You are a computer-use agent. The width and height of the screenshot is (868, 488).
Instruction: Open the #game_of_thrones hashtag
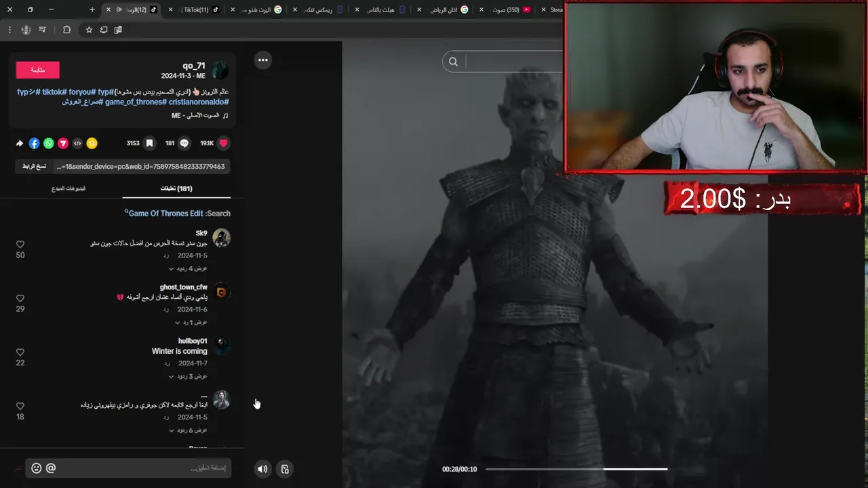pyautogui.click(x=136, y=102)
